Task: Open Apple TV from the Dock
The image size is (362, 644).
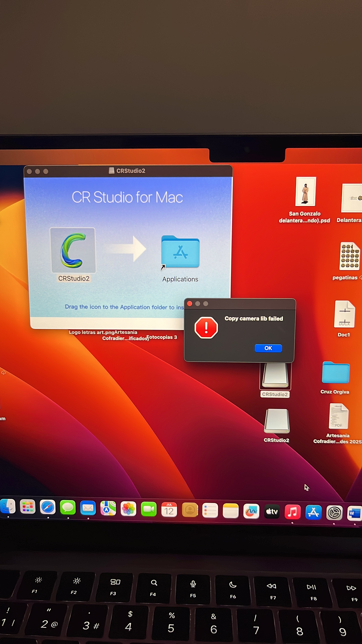Action: [x=272, y=512]
